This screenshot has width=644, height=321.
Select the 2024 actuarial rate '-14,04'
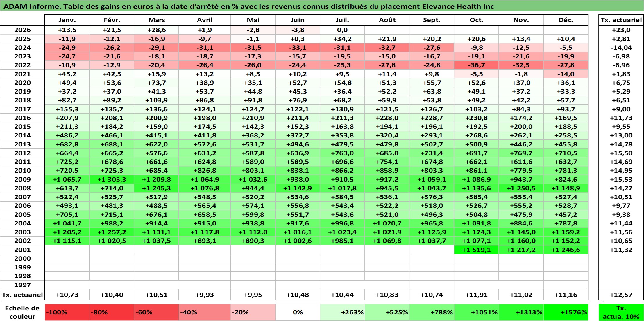[621, 48]
